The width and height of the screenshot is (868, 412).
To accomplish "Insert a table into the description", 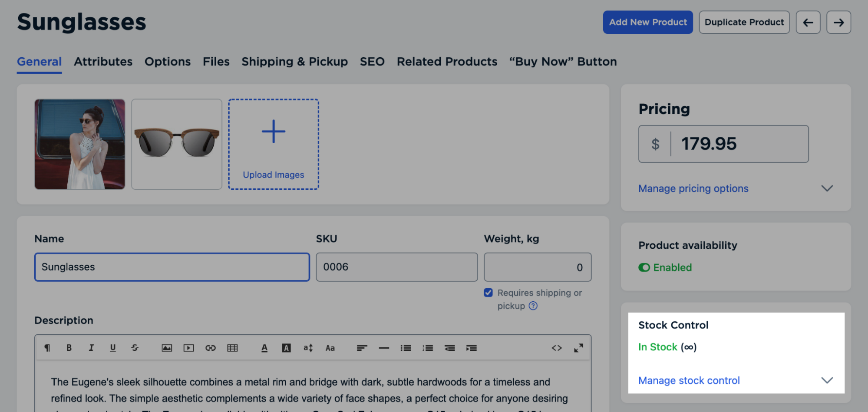I will pos(233,348).
